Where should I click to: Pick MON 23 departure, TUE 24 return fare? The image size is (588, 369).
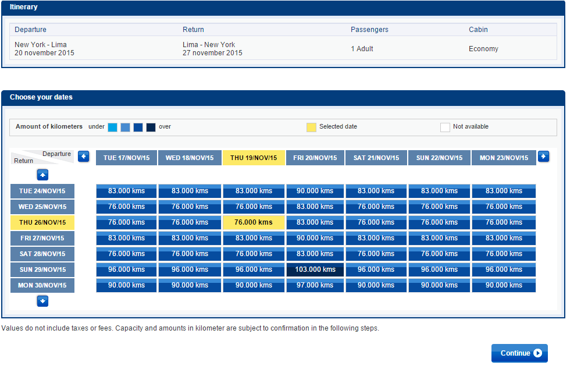(x=504, y=191)
